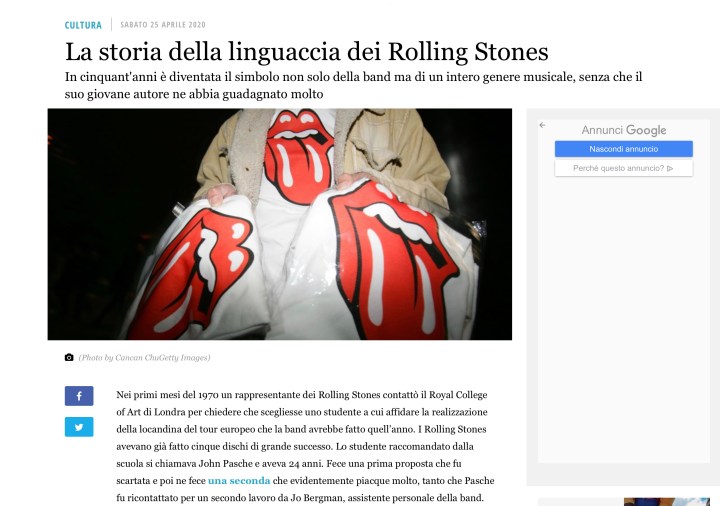Click 'Perché questo annuncio?' button
Image resolution: width=720 pixels, height=506 pixels.
[624, 168]
